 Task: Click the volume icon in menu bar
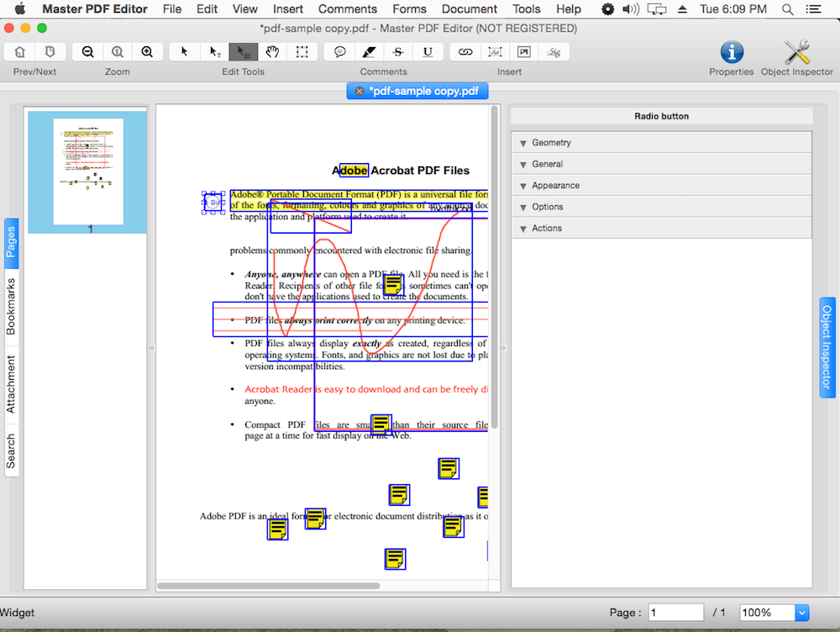631,9
